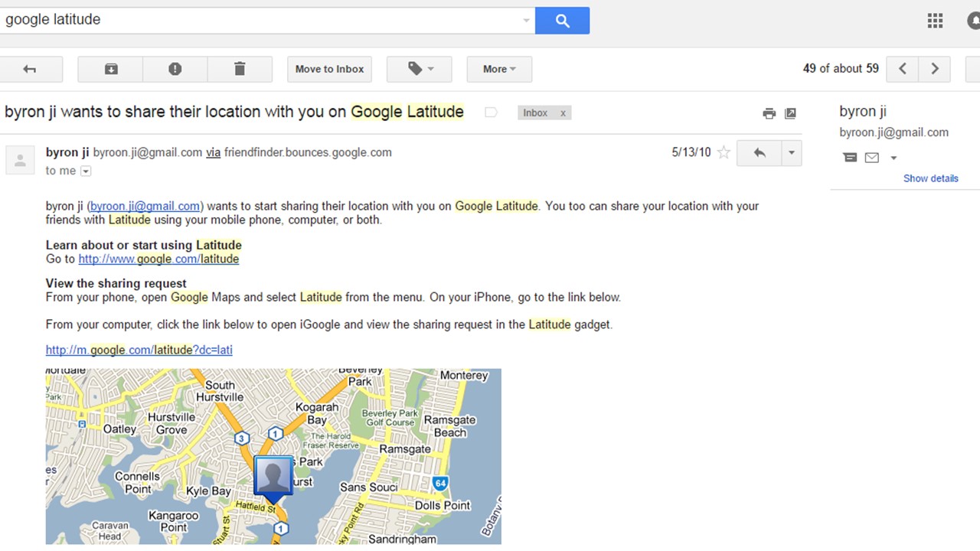Screen dimensions: 980x551
Task: Go to the newer conversation arrow
Action: [903, 69]
